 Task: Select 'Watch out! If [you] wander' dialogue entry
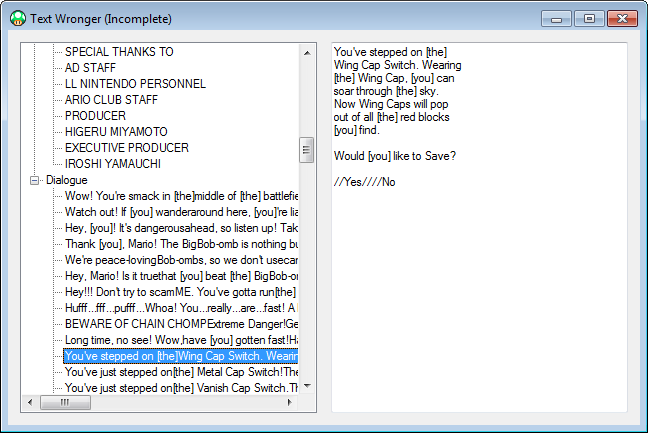coord(181,212)
